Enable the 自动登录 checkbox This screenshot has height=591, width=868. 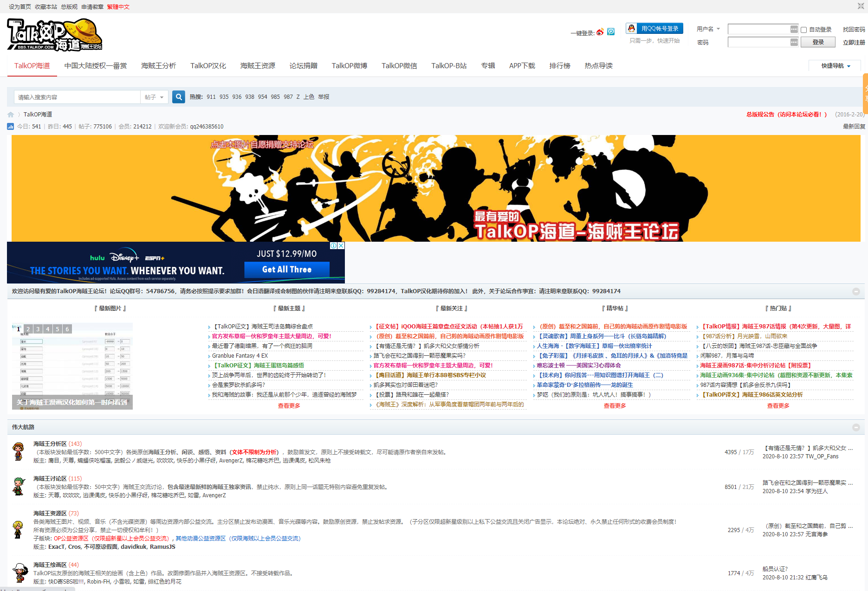click(804, 30)
